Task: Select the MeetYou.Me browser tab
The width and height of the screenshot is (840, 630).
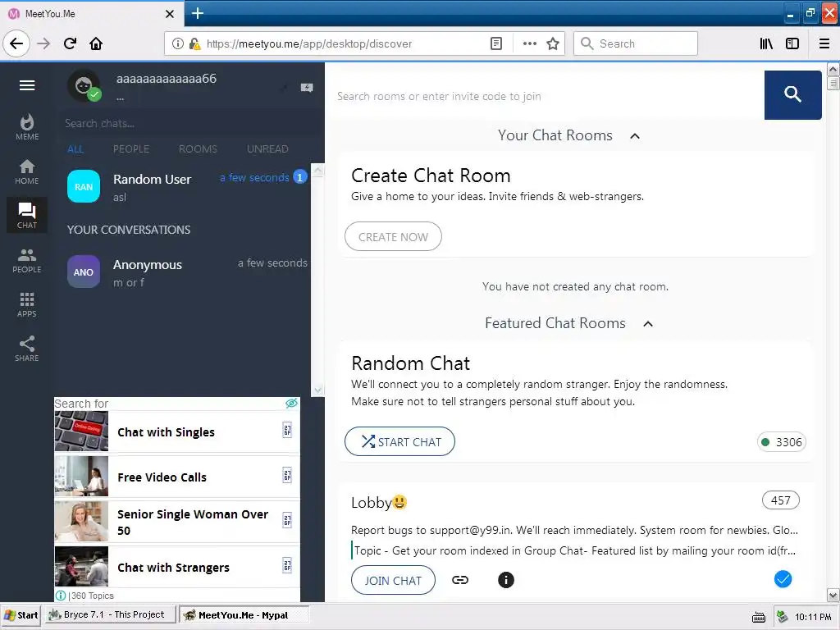Action: coord(91,13)
